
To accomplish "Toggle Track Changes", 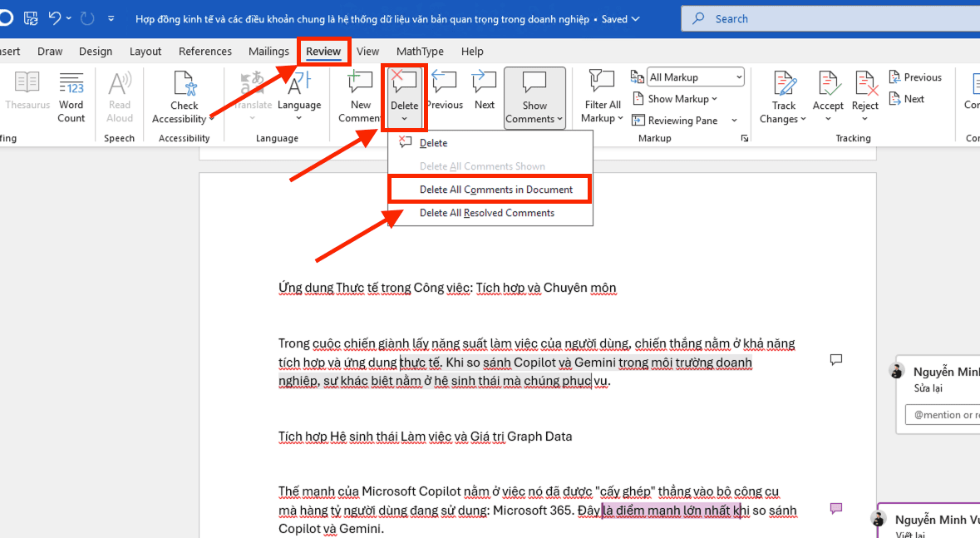I will (x=783, y=97).
